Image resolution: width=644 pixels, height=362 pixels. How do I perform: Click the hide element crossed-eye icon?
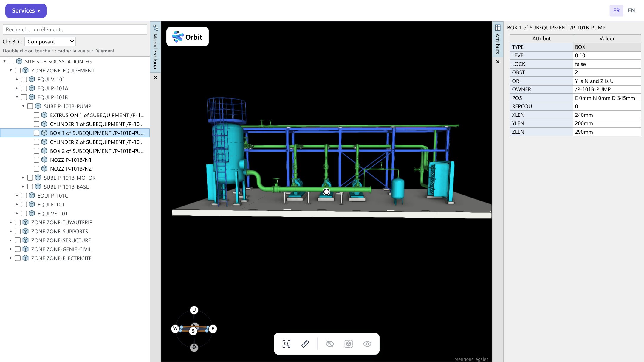(330, 344)
